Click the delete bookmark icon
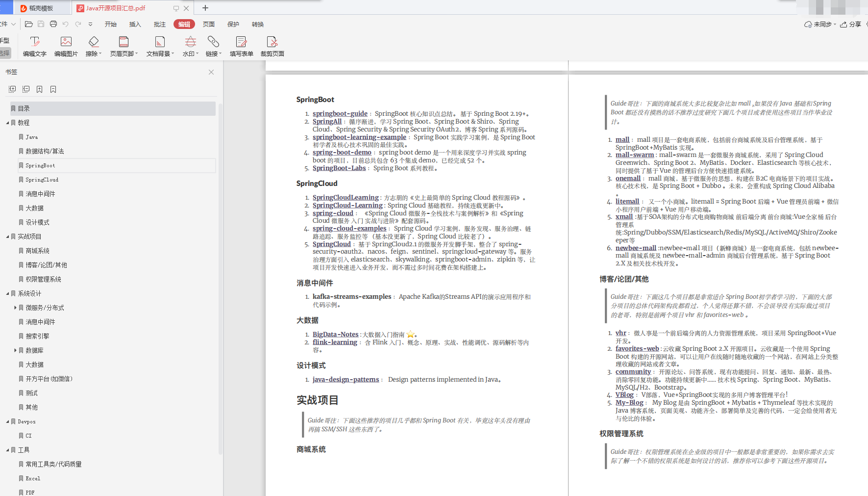 tap(53, 89)
